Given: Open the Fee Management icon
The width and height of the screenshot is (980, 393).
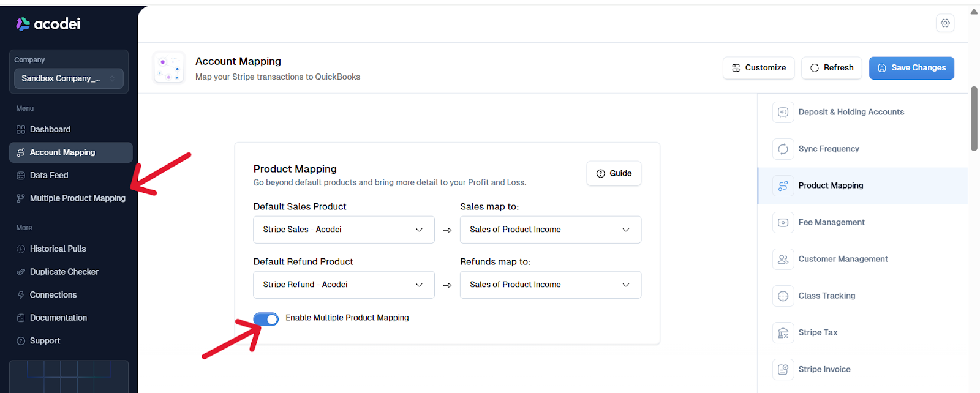Looking at the screenshot, I should (783, 222).
